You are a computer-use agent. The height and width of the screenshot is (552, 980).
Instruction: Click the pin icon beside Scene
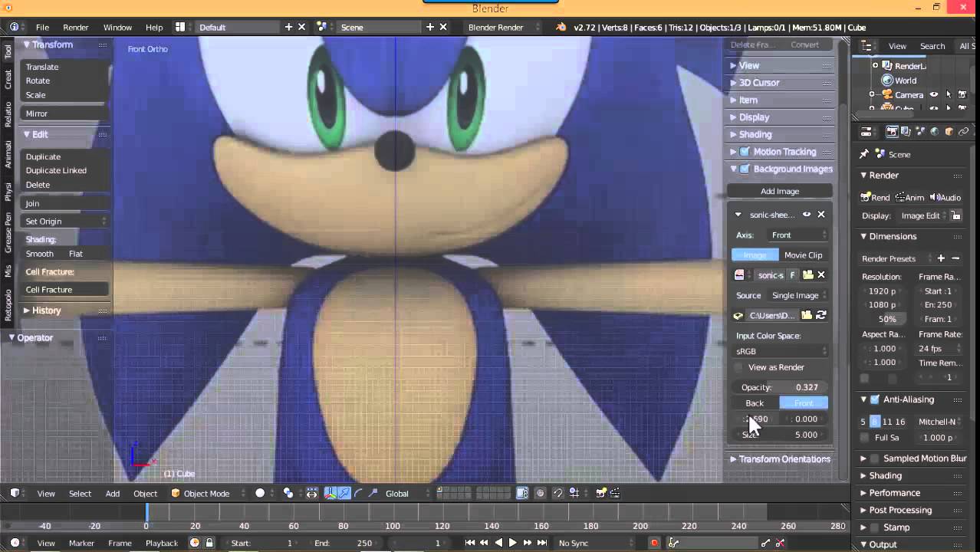pyautogui.click(x=864, y=154)
